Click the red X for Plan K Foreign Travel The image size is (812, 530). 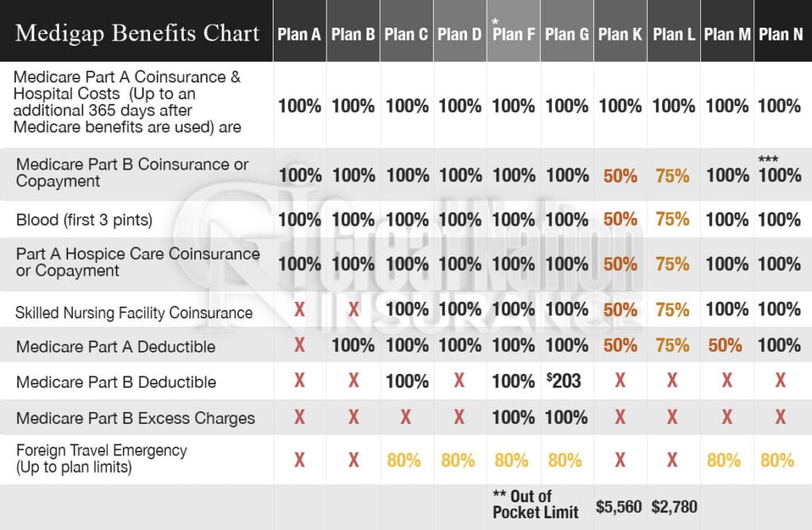pos(620,459)
